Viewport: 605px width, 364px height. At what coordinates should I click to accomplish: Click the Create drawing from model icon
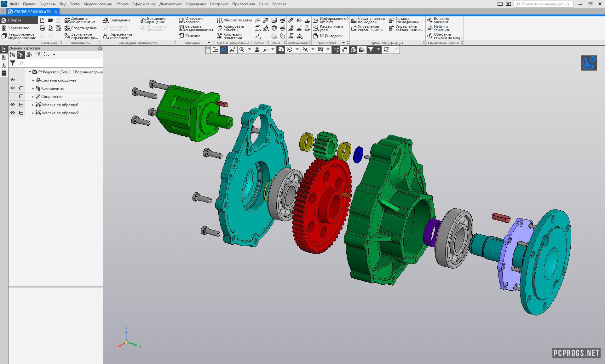coord(354,20)
